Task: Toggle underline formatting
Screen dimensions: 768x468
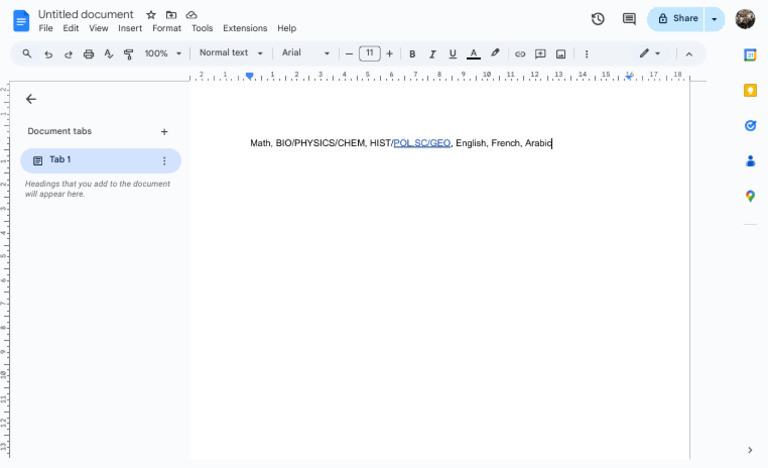Action: click(452, 54)
